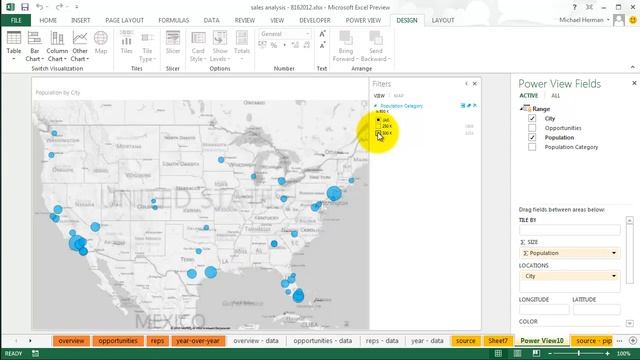Click the zoom out minus button
This screenshot has width=640, height=360.
[x=550, y=353]
